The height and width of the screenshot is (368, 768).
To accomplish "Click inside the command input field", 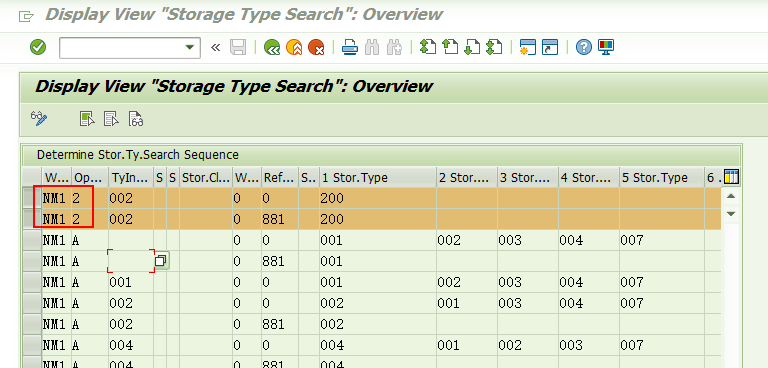I will point(121,48).
